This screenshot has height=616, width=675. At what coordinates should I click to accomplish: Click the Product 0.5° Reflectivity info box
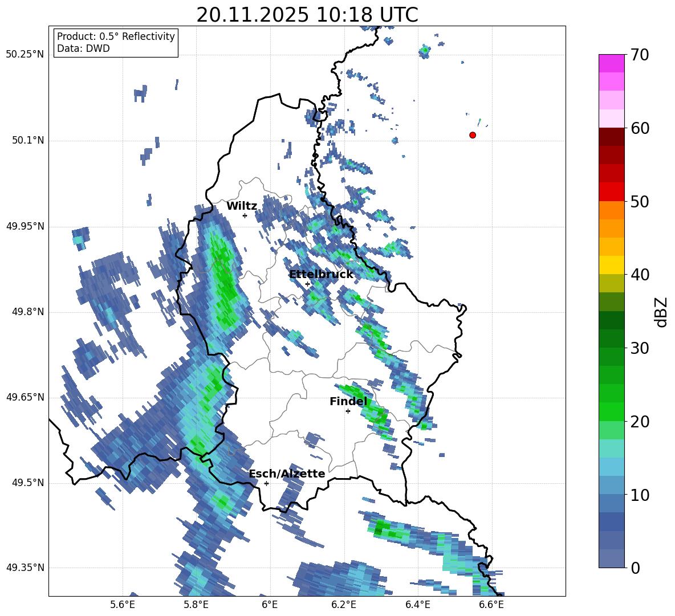click(x=116, y=43)
